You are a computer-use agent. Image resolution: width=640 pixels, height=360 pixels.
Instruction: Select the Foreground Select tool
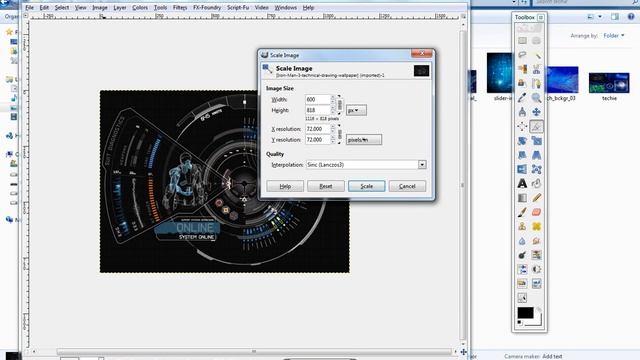[522, 84]
